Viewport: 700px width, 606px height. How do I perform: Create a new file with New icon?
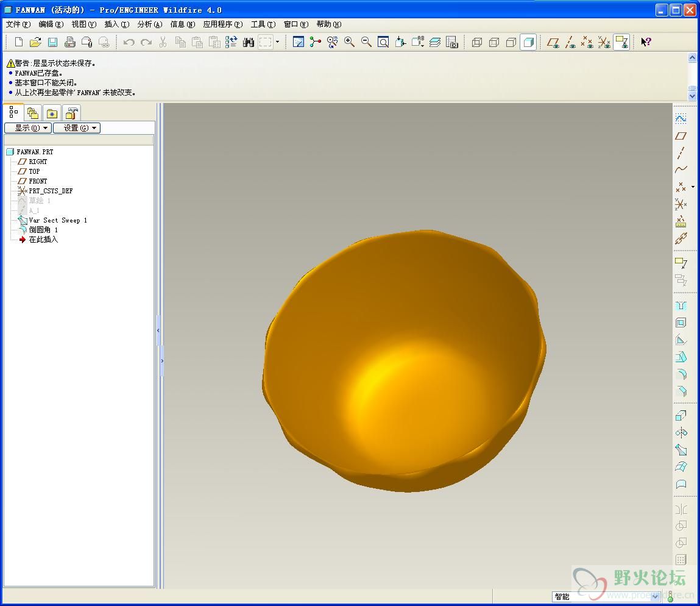[19, 42]
